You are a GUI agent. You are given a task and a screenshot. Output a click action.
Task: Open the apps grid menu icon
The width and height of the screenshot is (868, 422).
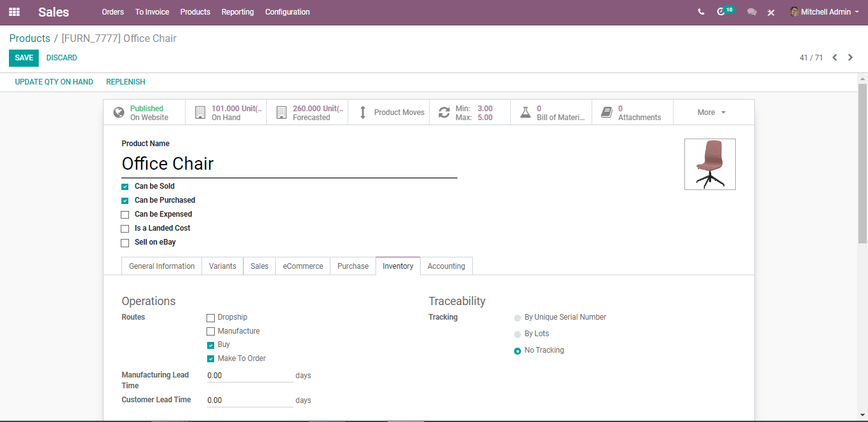[14, 12]
